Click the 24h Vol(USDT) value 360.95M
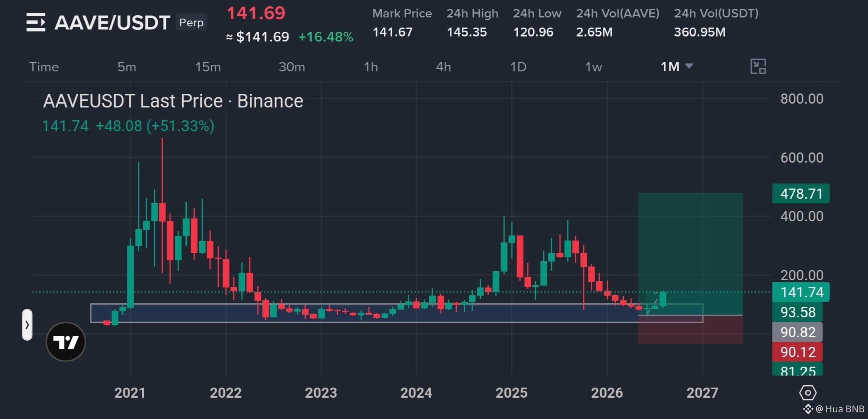 tap(699, 32)
